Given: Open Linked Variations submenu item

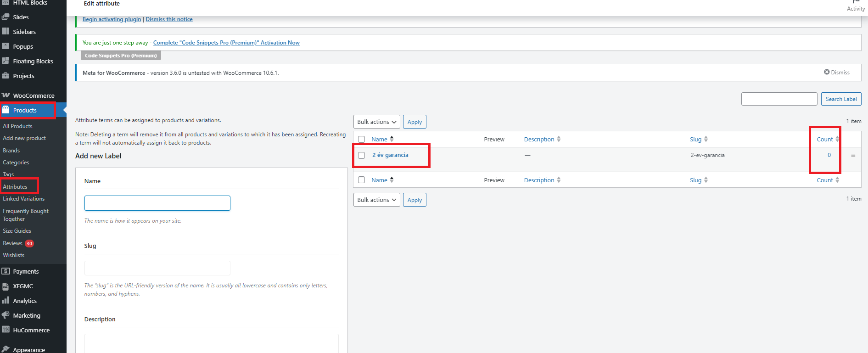Looking at the screenshot, I should tap(24, 199).
